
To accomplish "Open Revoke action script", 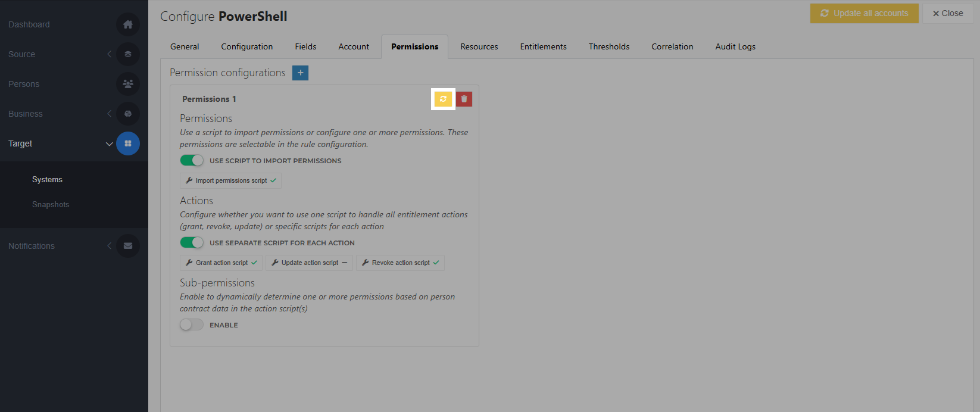I will point(401,263).
